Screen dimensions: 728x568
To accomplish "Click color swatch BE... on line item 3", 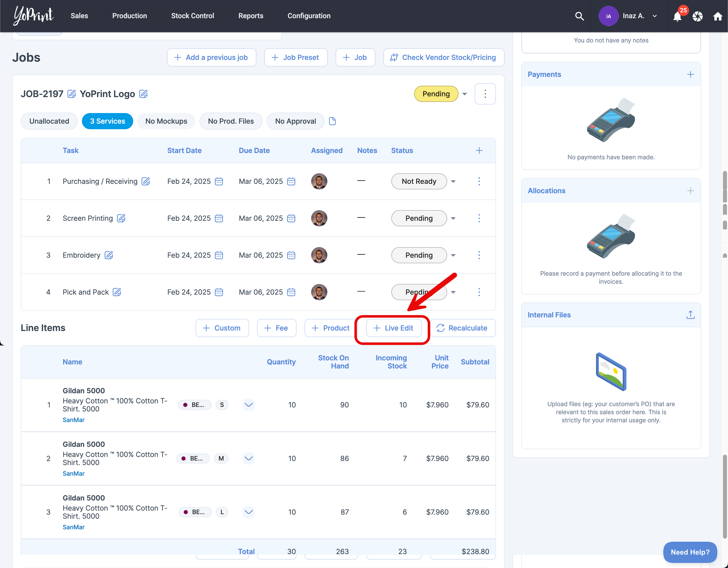I will pos(195,512).
